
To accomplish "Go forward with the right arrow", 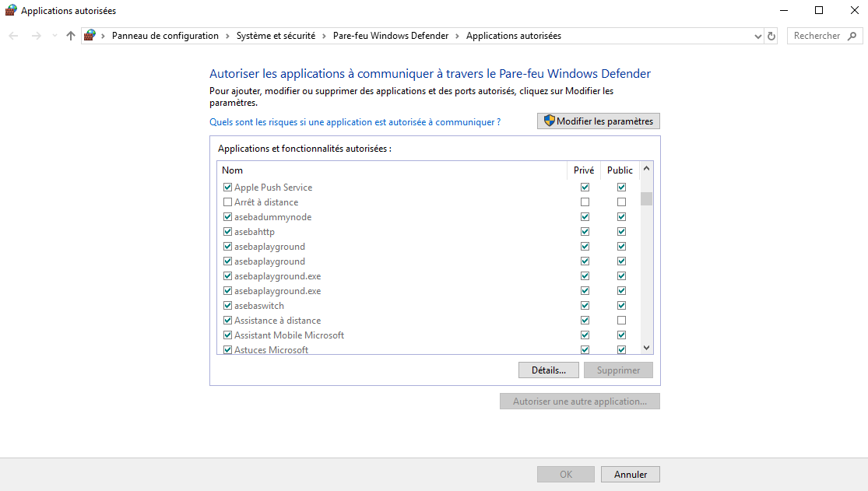I will point(37,36).
